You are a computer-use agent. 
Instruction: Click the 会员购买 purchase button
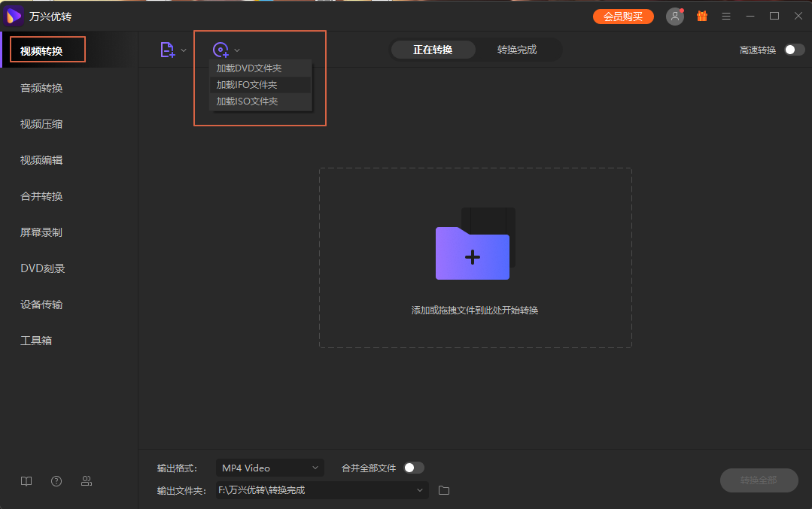(623, 15)
